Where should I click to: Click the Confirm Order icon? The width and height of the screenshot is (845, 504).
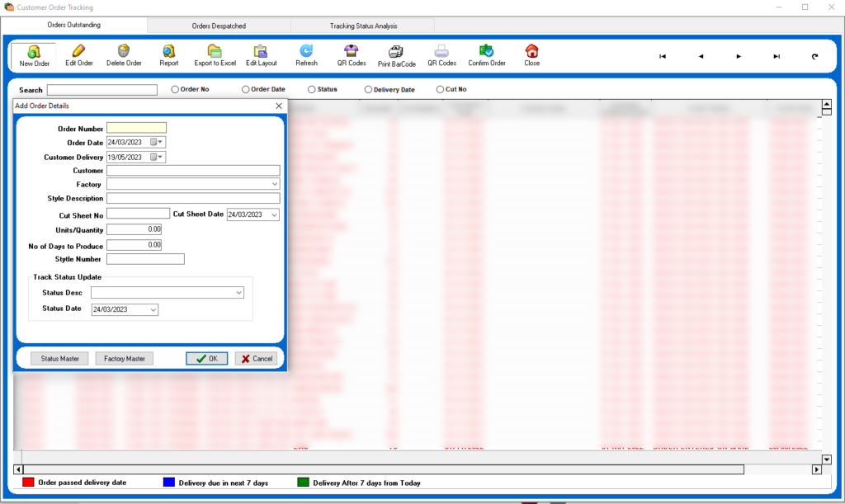tap(486, 51)
